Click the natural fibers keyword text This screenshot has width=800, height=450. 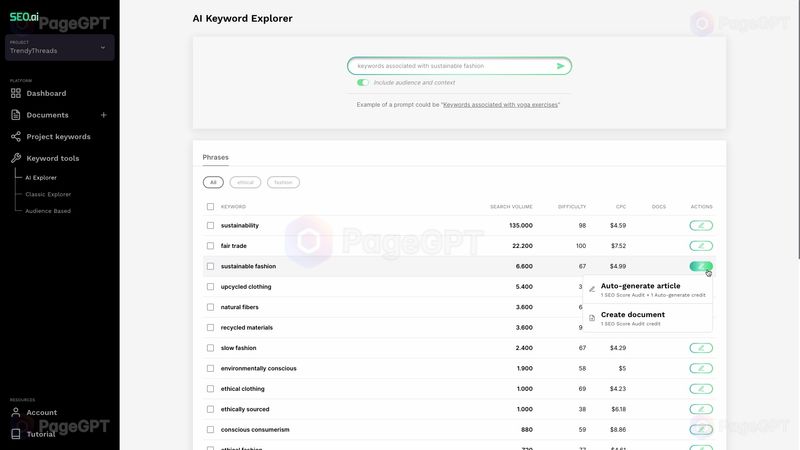click(240, 307)
